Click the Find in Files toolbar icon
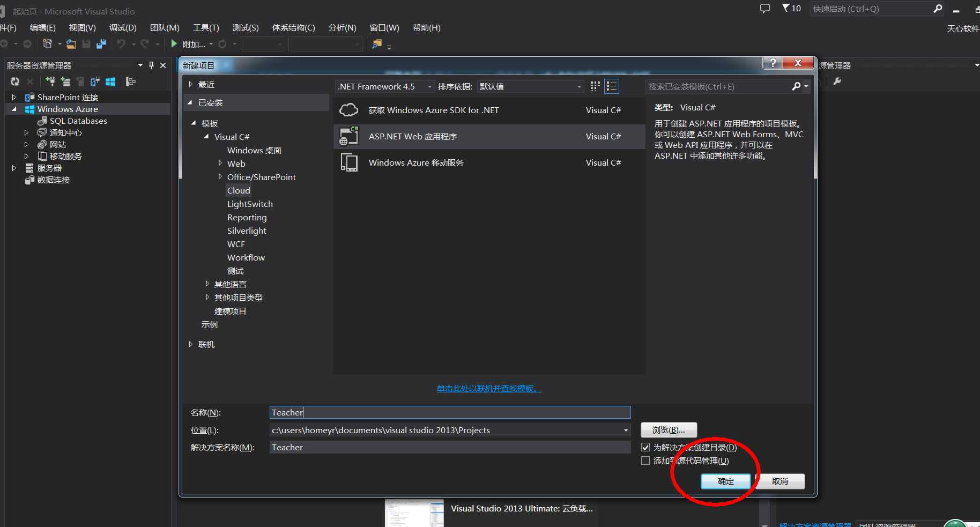980x527 pixels. tap(377, 44)
